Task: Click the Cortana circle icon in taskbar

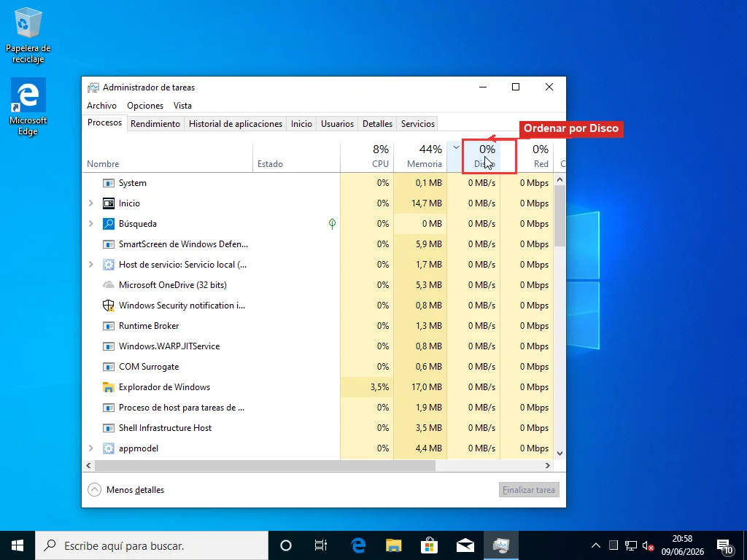Action: 286,545
